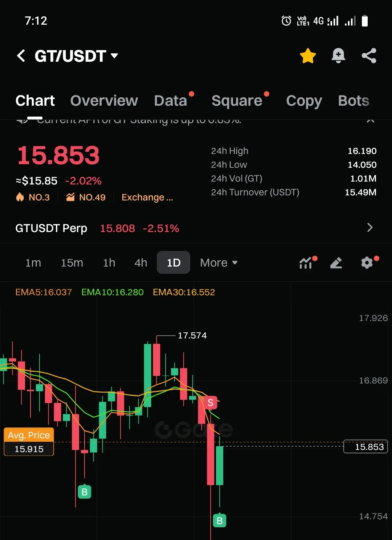Tap the battery status icon
The height and width of the screenshot is (540, 392).
(365, 21)
